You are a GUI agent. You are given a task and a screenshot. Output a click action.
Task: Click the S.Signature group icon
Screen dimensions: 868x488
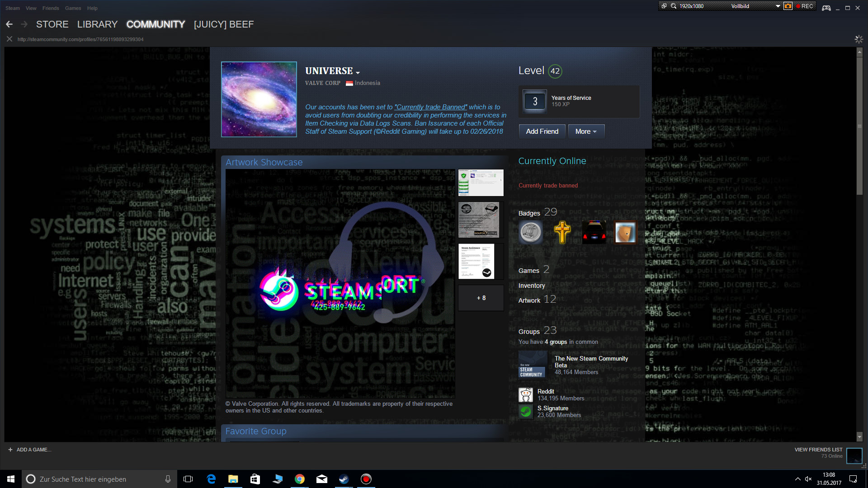tap(525, 412)
